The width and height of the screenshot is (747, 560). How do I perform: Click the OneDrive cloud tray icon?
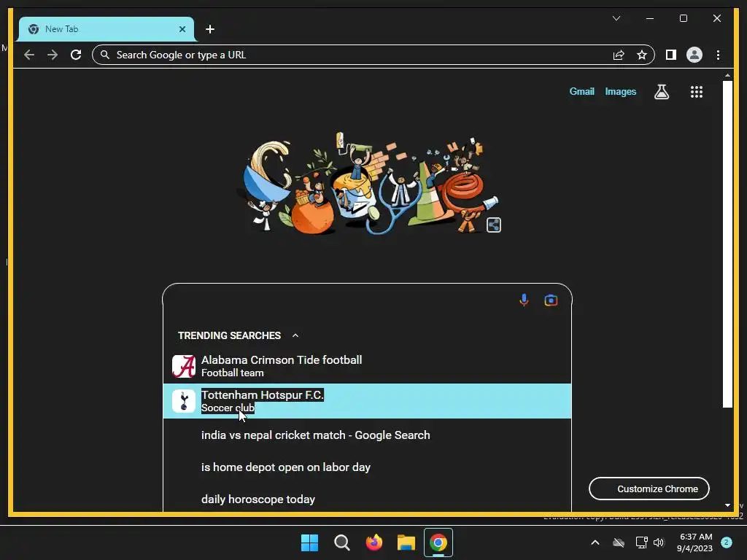coord(619,542)
